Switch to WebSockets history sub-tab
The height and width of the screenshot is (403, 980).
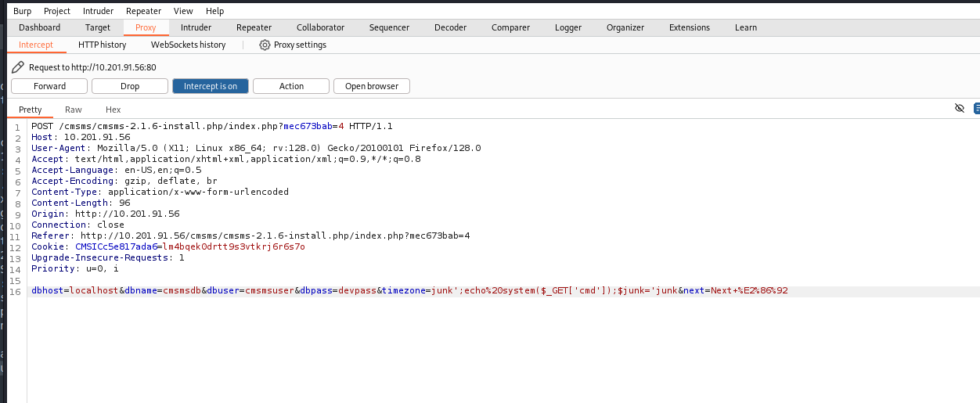click(x=188, y=45)
